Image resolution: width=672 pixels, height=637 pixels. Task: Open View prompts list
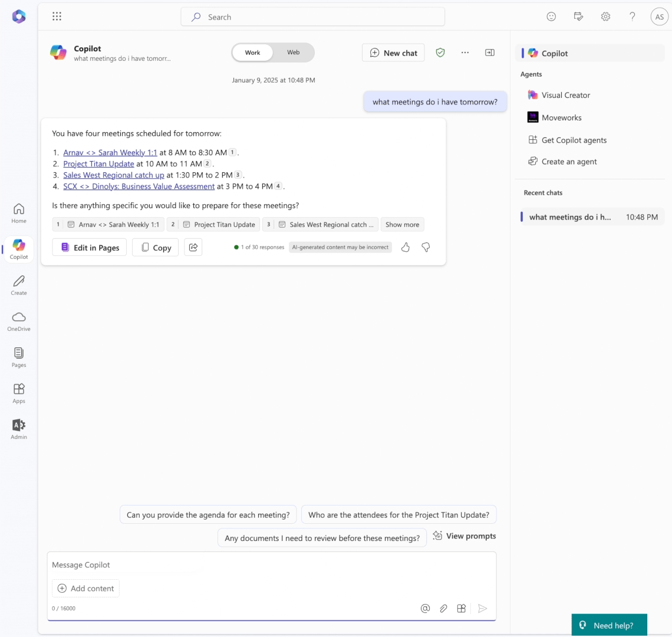(x=465, y=536)
